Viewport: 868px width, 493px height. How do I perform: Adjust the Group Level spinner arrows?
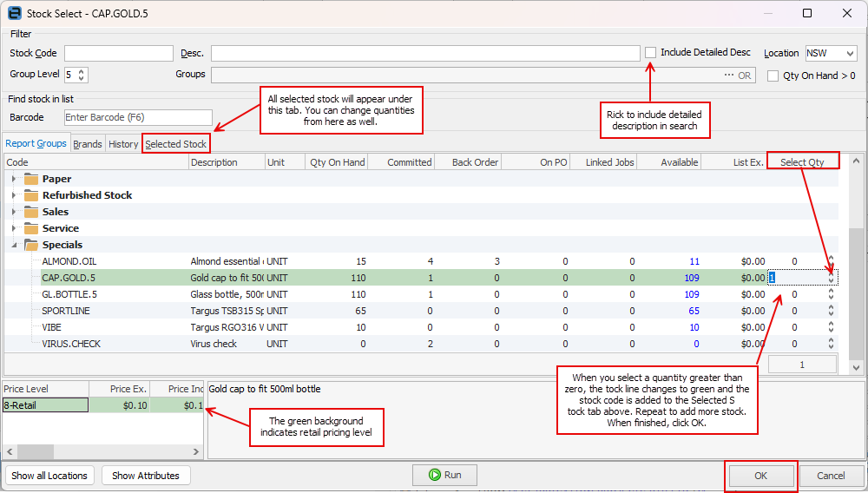point(82,75)
